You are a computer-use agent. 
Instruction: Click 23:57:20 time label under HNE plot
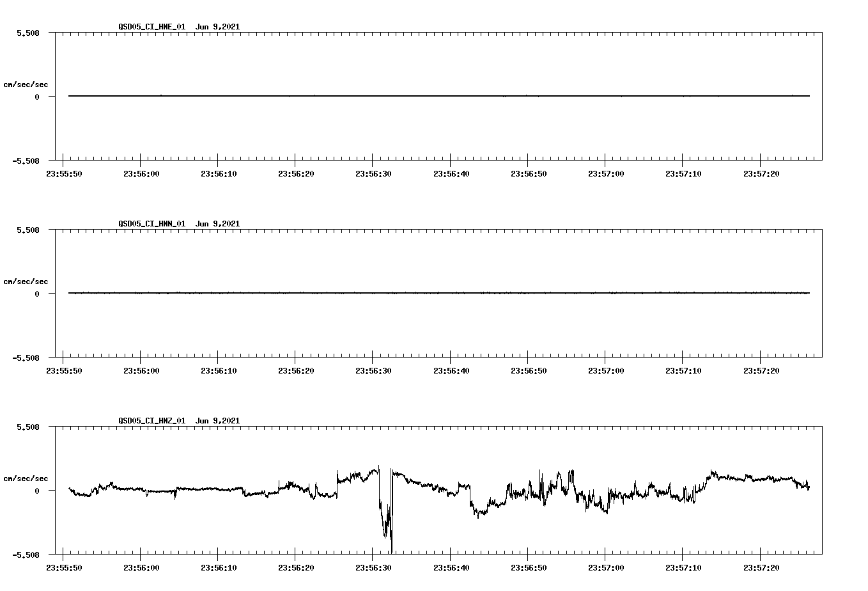(761, 173)
